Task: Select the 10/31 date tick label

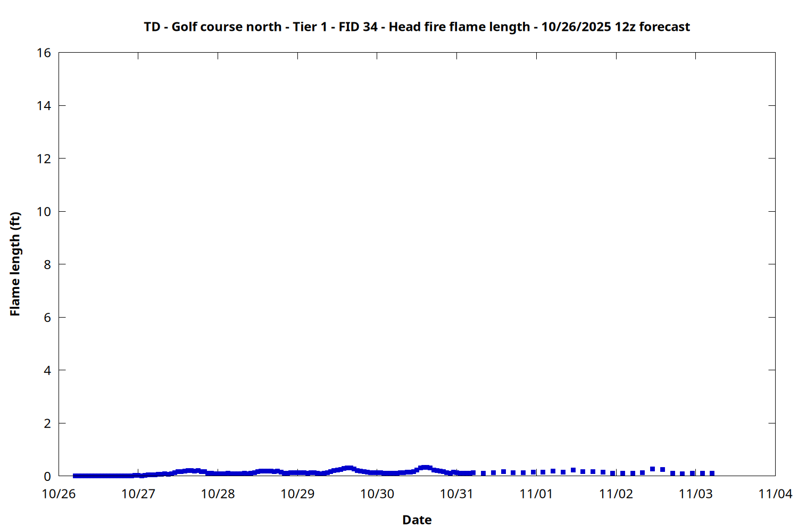Action: (456, 494)
